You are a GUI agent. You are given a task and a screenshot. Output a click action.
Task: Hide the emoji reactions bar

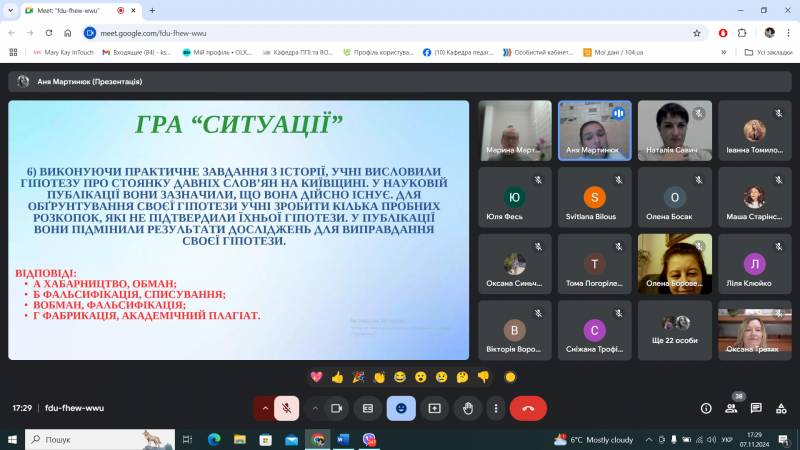coord(401,408)
